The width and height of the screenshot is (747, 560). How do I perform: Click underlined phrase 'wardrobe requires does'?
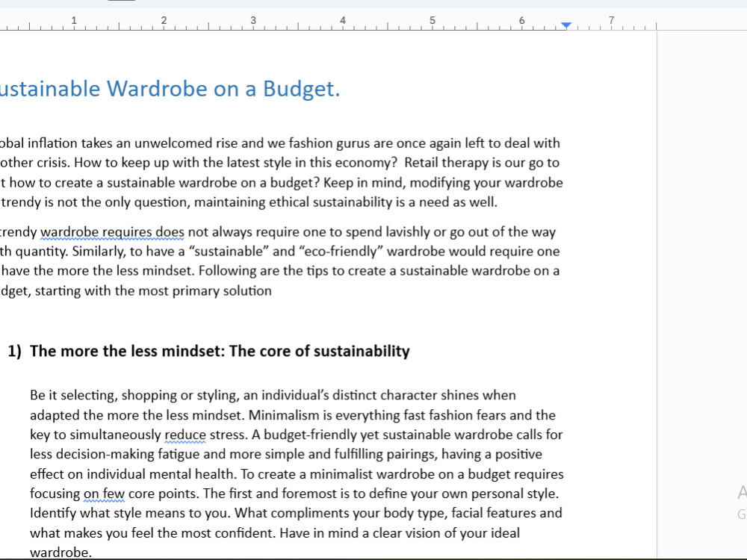[x=112, y=232]
